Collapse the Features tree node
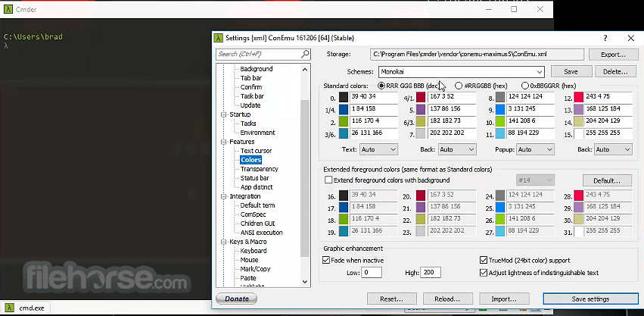This screenshot has width=644, height=316. 224,142
